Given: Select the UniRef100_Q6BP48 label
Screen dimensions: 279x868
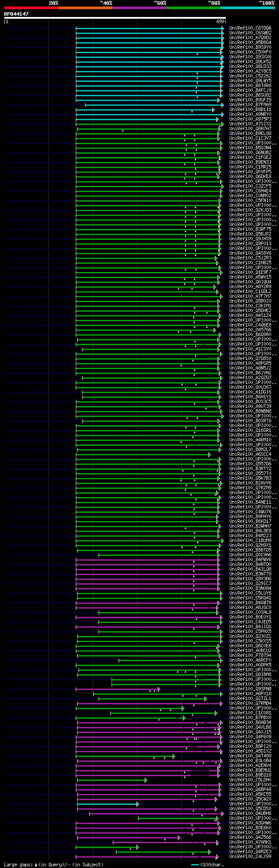Looking at the screenshot, I should [x=250, y=789].
